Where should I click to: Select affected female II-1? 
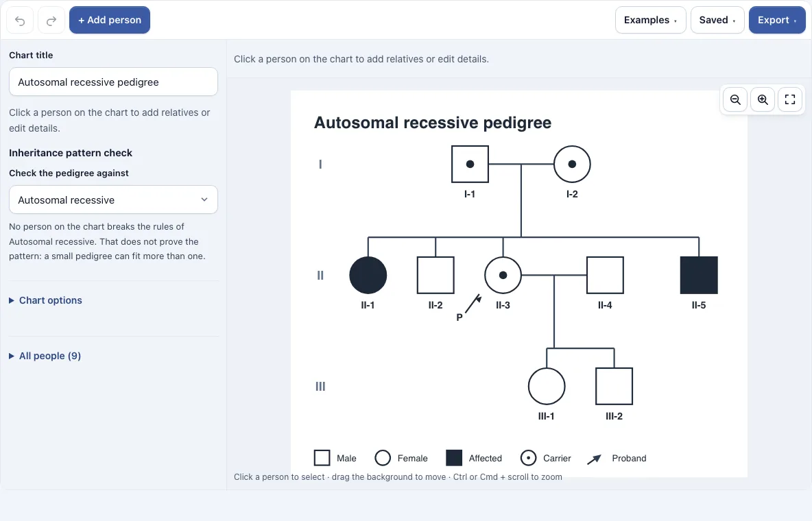pyautogui.click(x=368, y=275)
